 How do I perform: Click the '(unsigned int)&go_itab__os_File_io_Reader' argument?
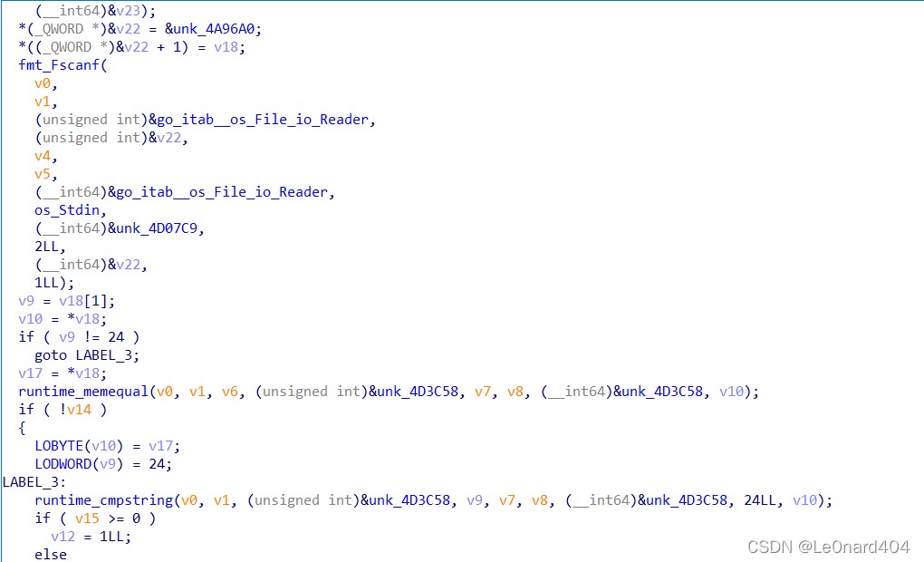pos(202,120)
